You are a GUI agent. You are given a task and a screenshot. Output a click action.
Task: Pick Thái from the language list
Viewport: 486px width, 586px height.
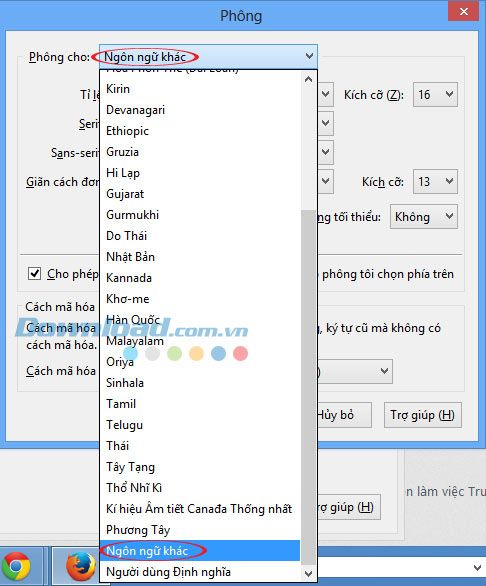click(200, 445)
